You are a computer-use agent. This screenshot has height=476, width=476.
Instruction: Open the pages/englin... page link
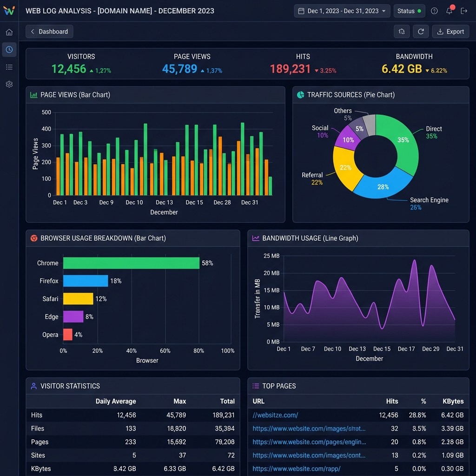coord(309,442)
